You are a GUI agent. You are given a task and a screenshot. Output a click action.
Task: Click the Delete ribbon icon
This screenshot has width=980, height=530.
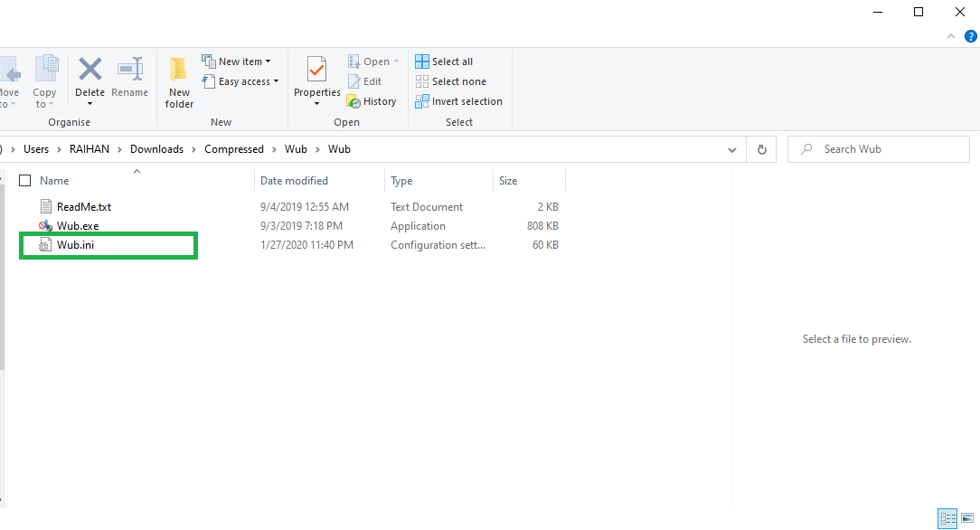click(90, 69)
